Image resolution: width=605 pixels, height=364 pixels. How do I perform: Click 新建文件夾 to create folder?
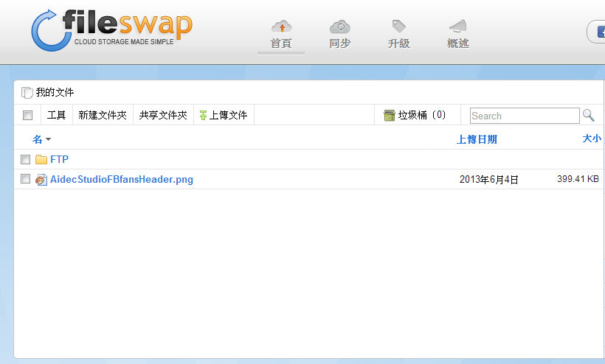tap(103, 115)
